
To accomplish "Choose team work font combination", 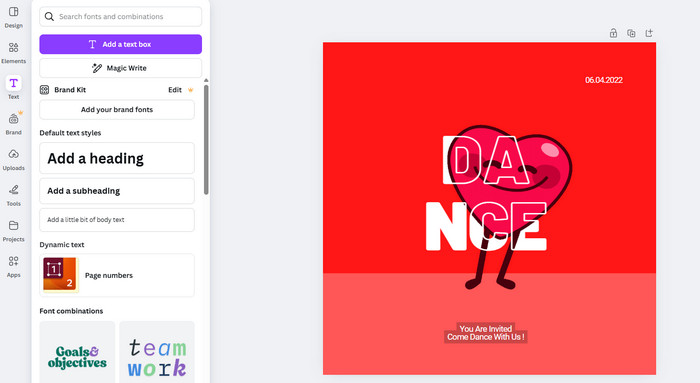I will pyautogui.click(x=157, y=352).
